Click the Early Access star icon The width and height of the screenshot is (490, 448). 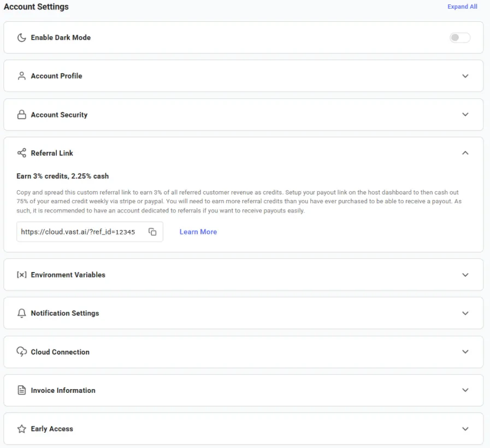coord(21,429)
